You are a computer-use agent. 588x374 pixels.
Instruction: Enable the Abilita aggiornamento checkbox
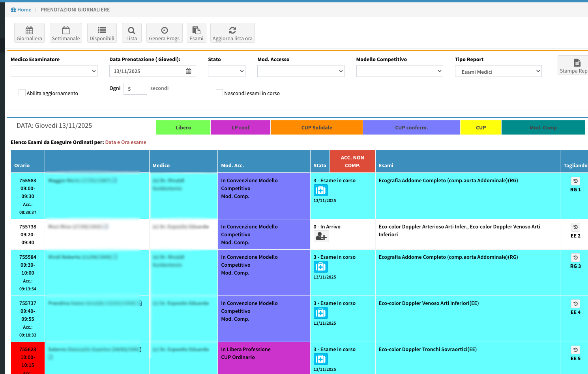click(x=22, y=93)
